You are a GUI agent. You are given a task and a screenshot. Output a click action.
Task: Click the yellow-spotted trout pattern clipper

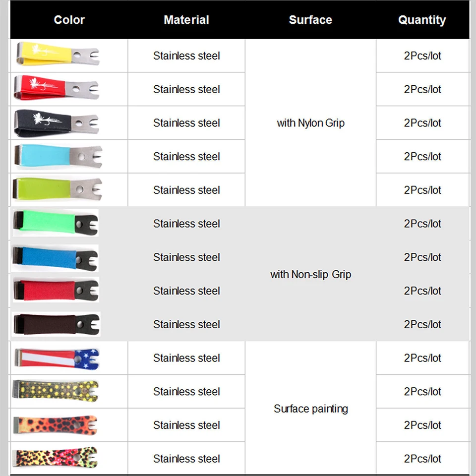coord(56,391)
